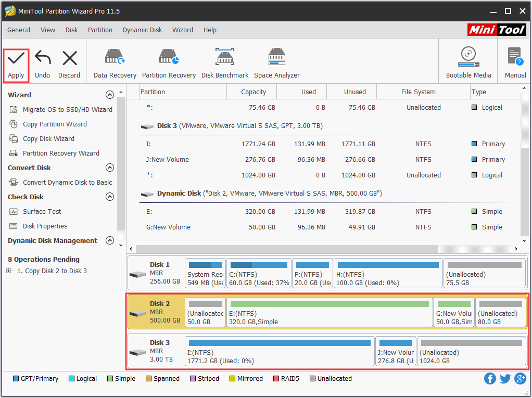Viewport: 532px width, 398px height.
Task: Select I: partition row in list
Action: pos(330,144)
